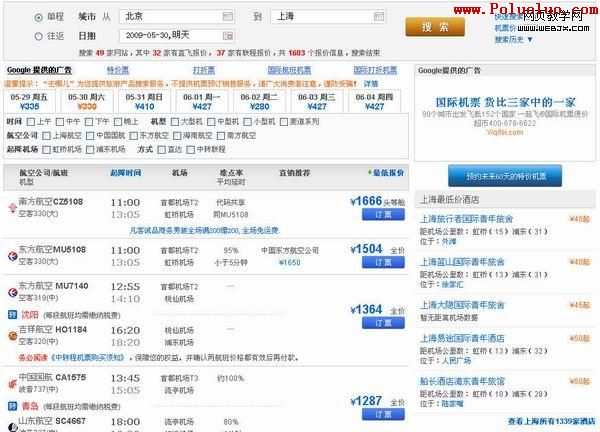
Task: Click the date field 2009-05-30
Action: pyautogui.click(x=177, y=36)
